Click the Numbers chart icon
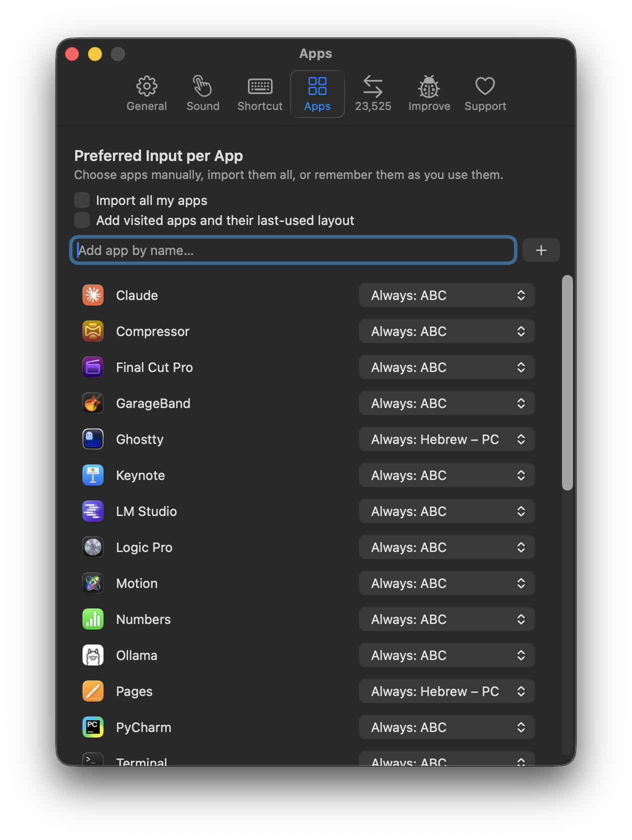 [93, 619]
